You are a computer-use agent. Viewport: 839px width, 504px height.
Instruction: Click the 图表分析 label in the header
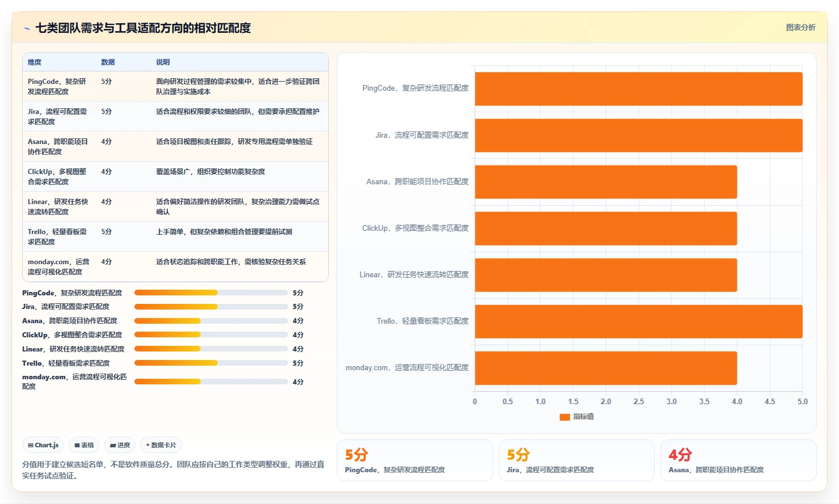click(x=800, y=27)
